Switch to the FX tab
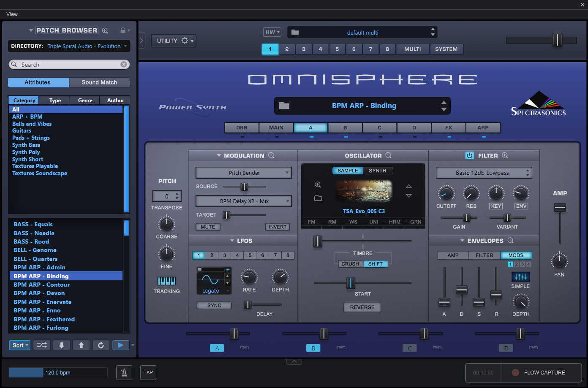This screenshot has height=388, width=588. click(x=449, y=128)
